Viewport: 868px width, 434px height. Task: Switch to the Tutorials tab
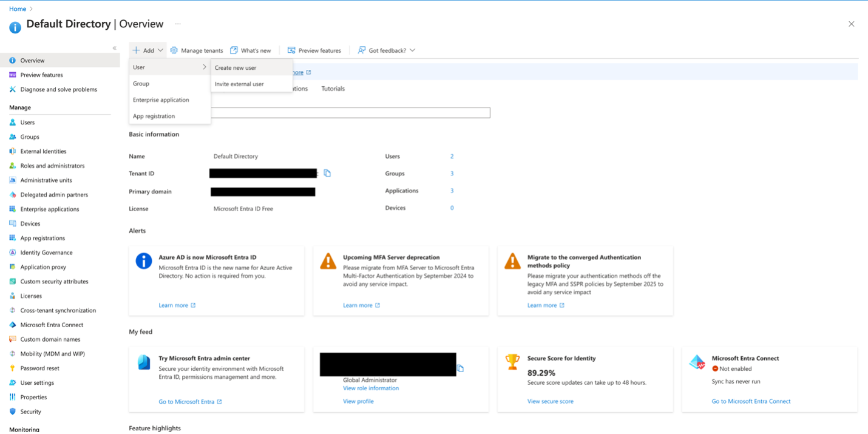[x=333, y=89]
